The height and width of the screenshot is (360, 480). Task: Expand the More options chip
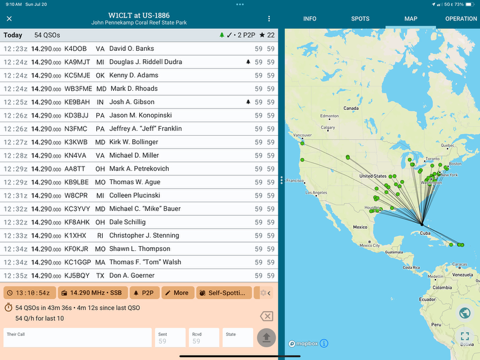coord(178,293)
